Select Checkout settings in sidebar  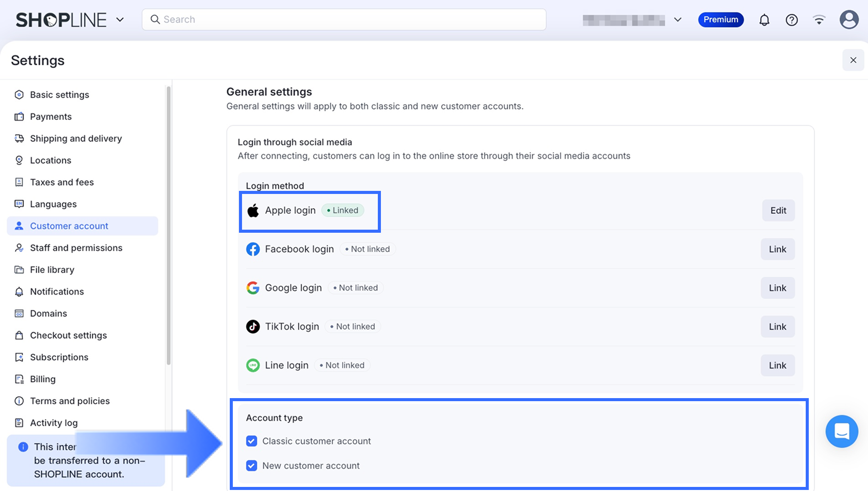point(68,335)
